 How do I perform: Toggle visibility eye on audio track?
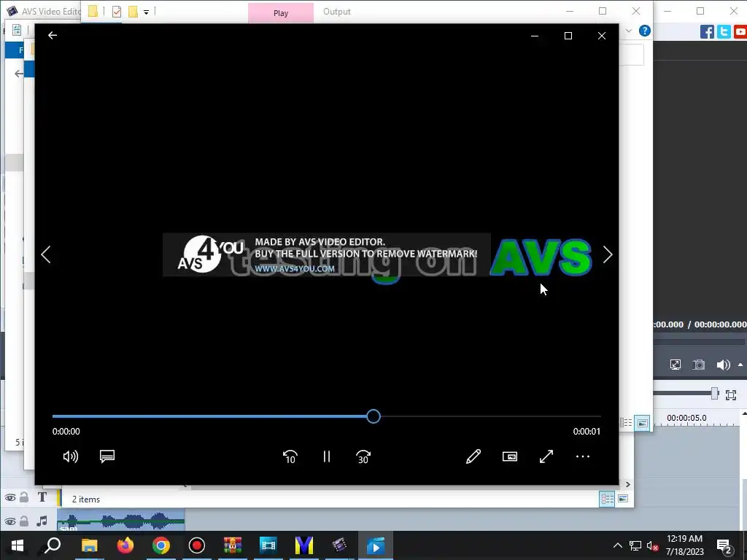[10, 521]
